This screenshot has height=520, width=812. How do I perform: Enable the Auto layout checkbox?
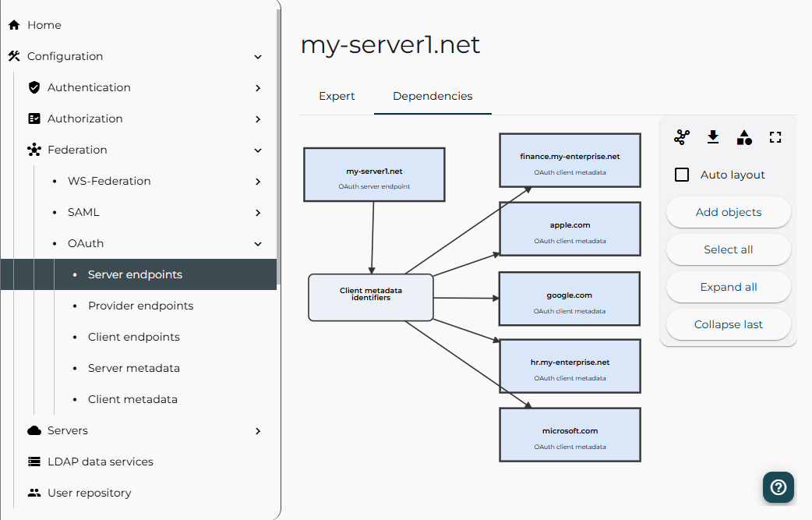pyautogui.click(x=682, y=175)
